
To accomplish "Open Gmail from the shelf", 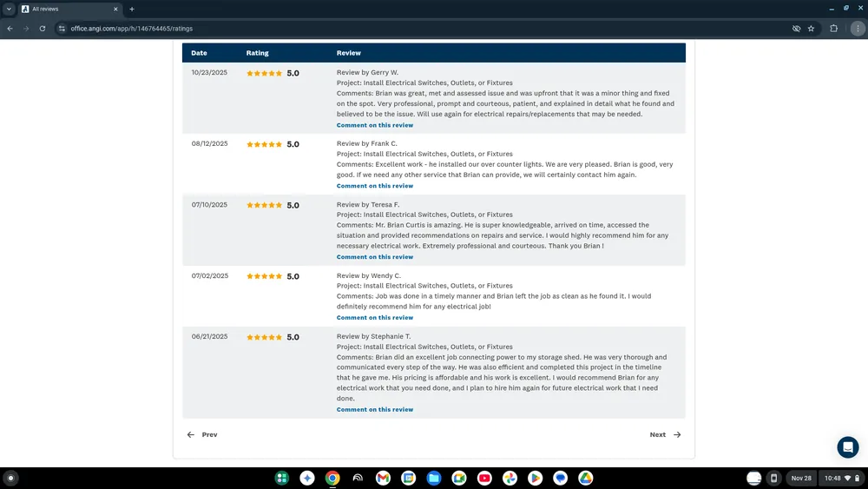I will (x=383, y=478).
